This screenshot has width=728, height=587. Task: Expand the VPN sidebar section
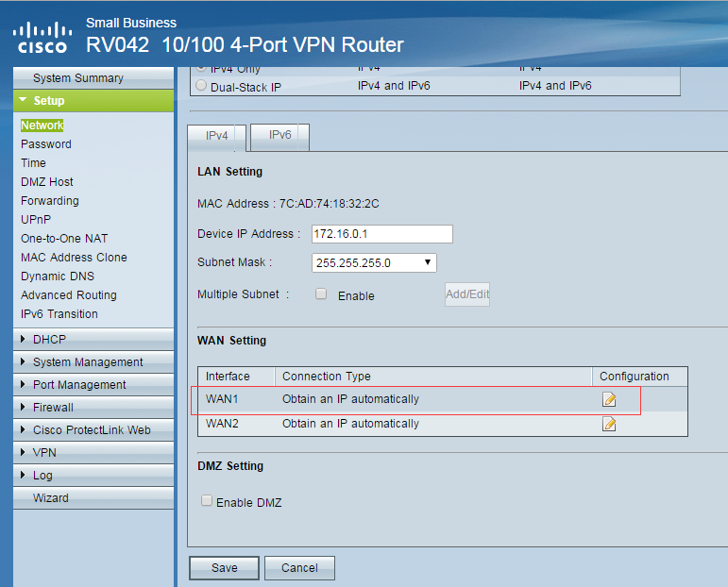44,453
